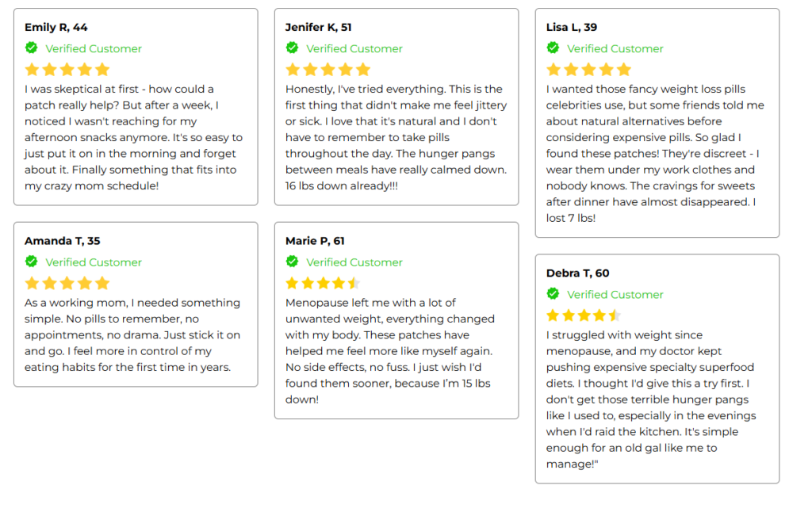812x512 pixels.
Task: Click the Marie P, 61 review heading
Action: [x=315, y=241]
